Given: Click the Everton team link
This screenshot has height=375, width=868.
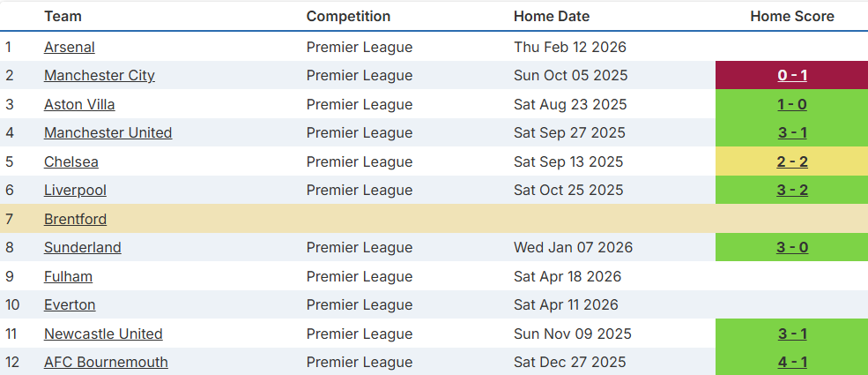Looking at the screenshot, I should 70,304.
